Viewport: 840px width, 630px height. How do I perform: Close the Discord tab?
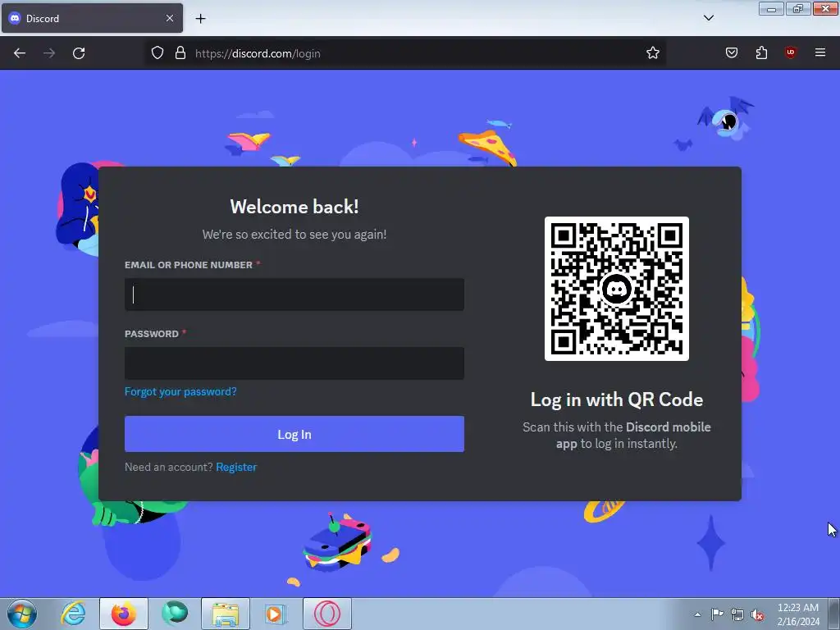[x=169, y=18]
